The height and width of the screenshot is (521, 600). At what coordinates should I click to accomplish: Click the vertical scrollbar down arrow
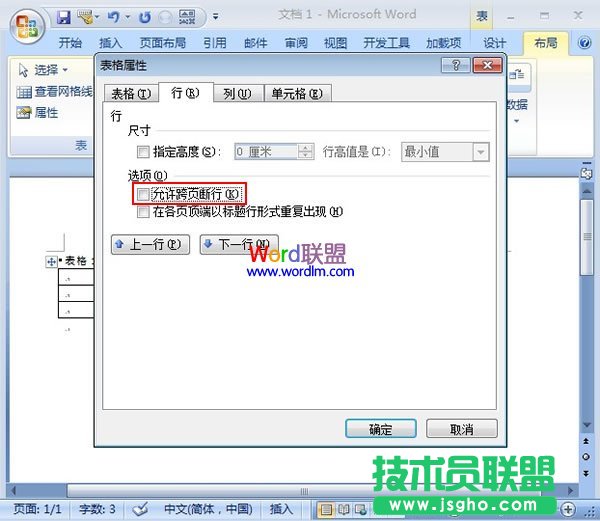point(587,425)
